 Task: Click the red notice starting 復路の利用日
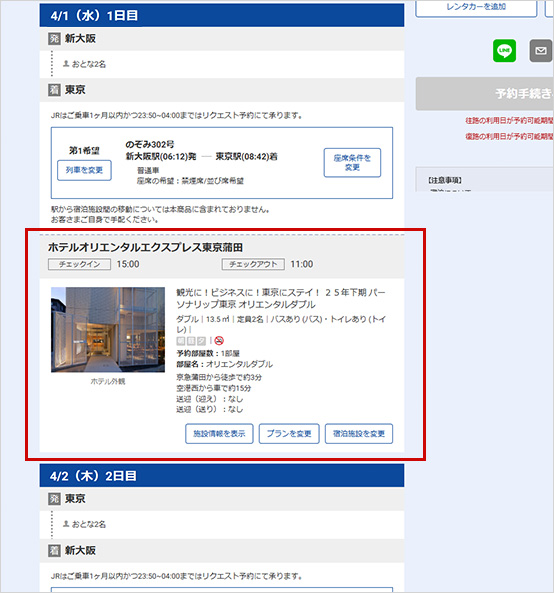click(x=509, y=136)
